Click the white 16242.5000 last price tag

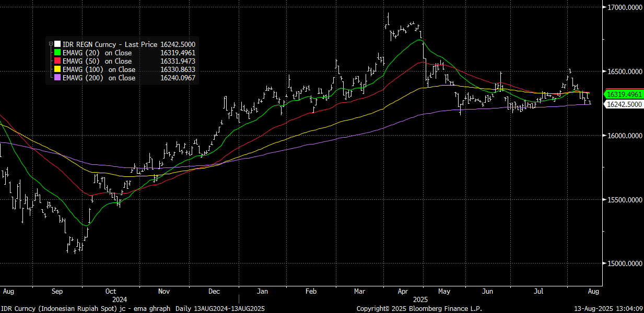coord(623,104)
